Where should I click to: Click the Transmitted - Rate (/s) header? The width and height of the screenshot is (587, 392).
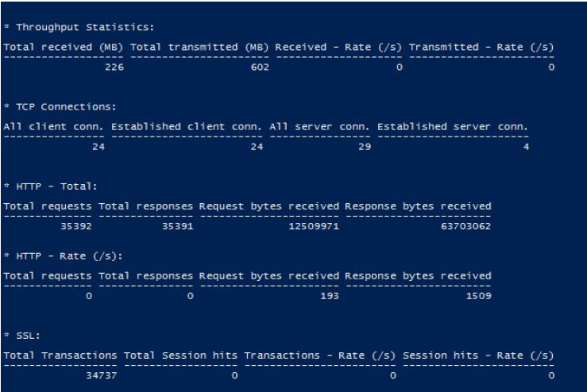click(481, 47)
